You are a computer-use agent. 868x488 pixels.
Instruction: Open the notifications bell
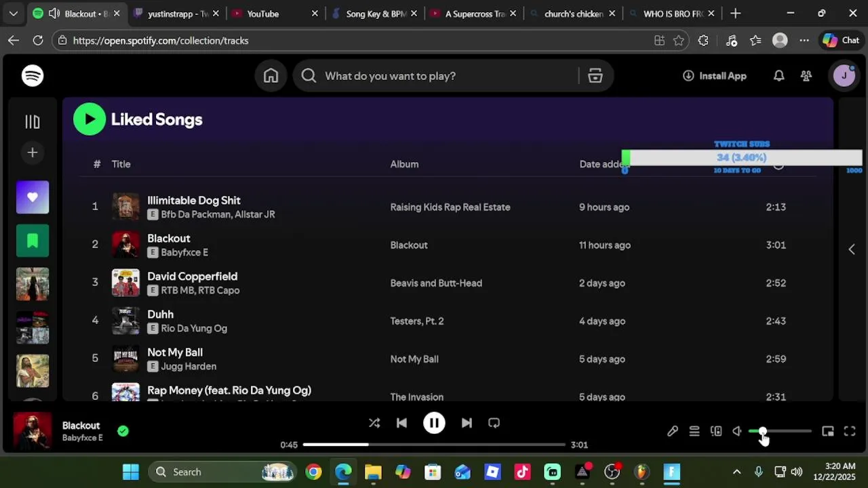click(778, 76)
